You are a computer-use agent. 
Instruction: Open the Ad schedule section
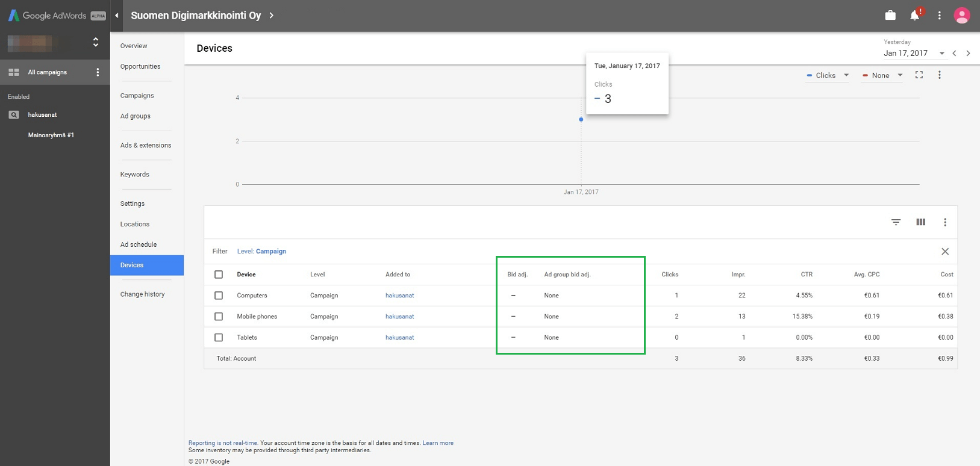[x=139, y=244]
